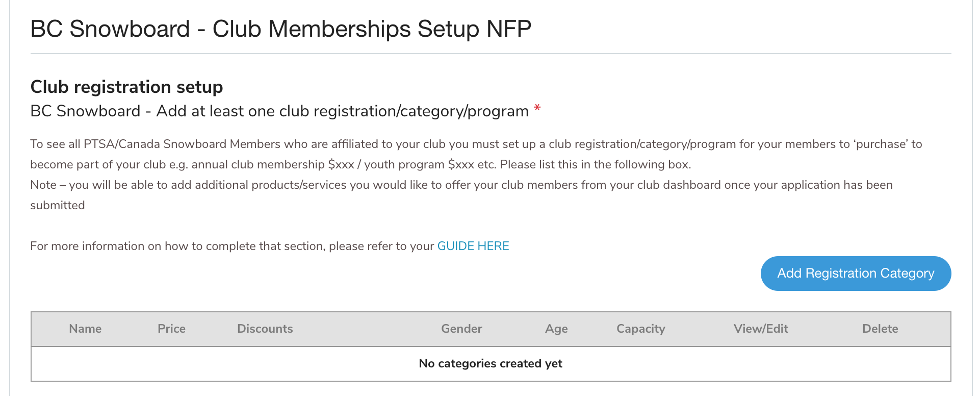Click the Club Memberships Setup NFP page title
980x396 pixels.
click(280, 29)
